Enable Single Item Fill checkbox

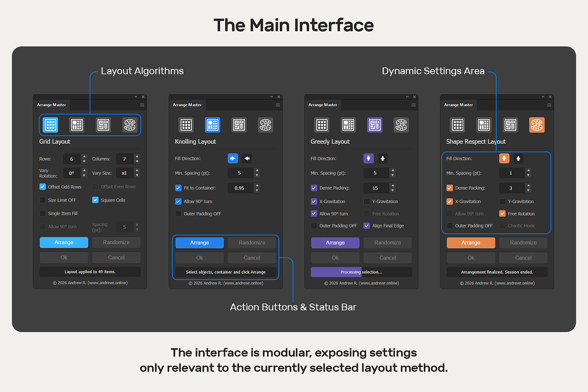43,213
